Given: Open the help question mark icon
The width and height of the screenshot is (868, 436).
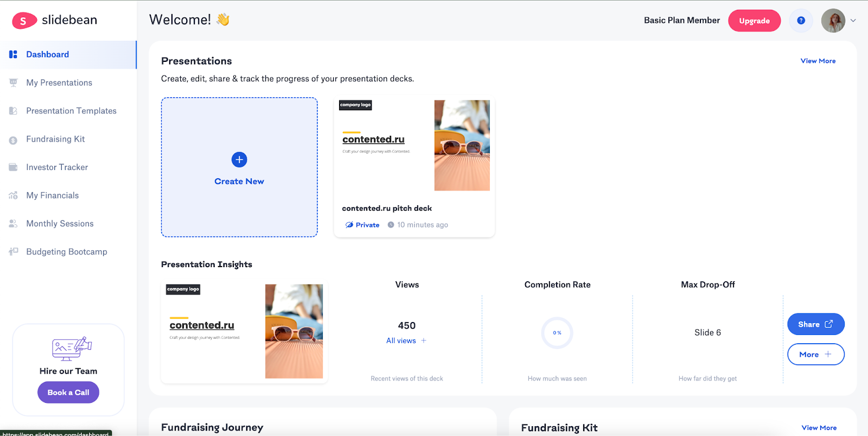Looking at the screenshot, I should (x=801, y=21).
